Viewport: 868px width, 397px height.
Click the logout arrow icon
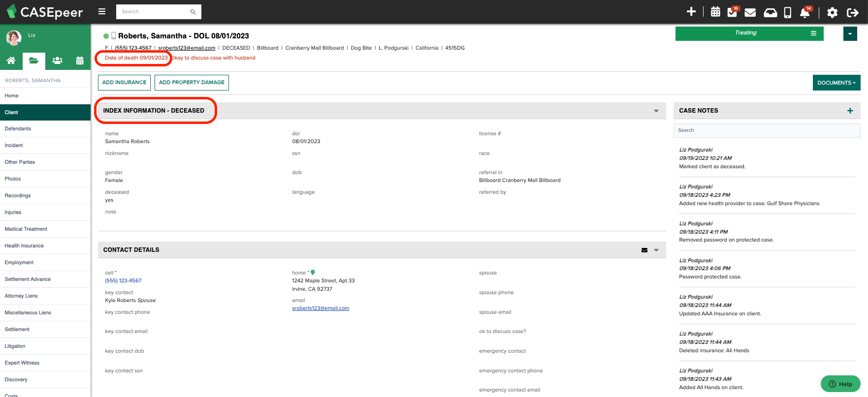click(x=853, y=12)
